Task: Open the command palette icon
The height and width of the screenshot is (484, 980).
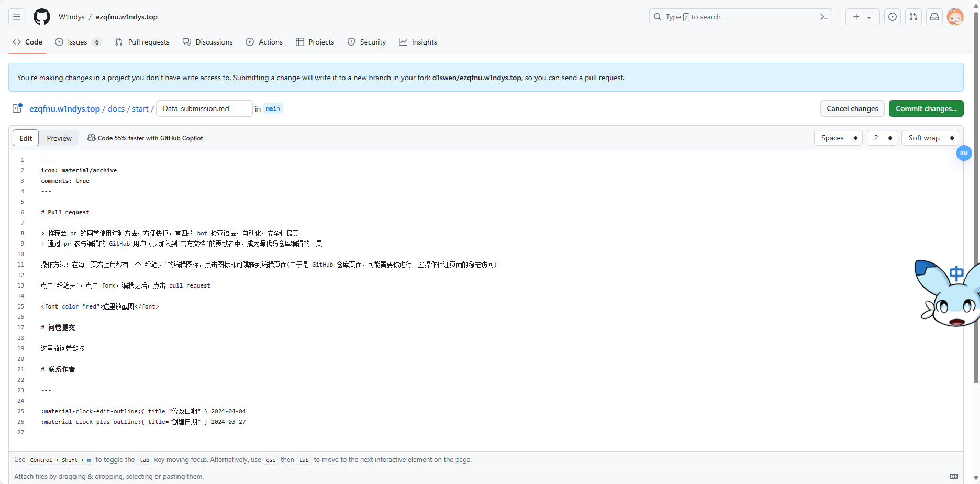Action: click(824, 17)
